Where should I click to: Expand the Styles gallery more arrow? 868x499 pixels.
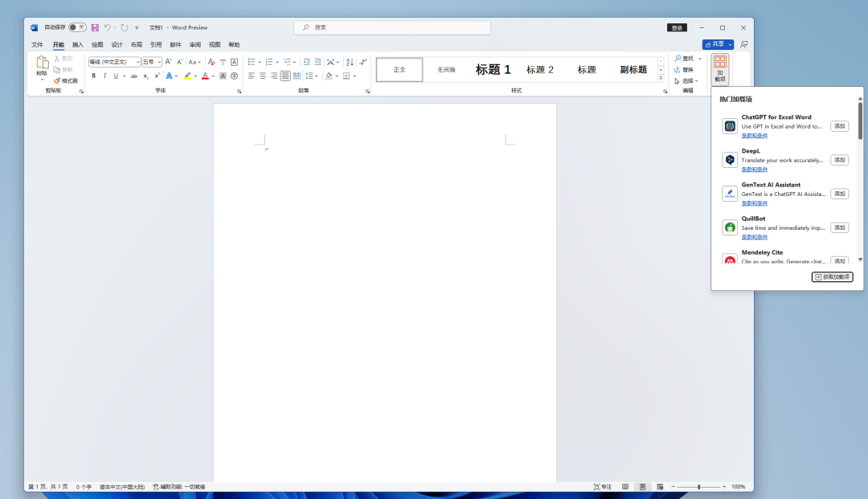661,80
